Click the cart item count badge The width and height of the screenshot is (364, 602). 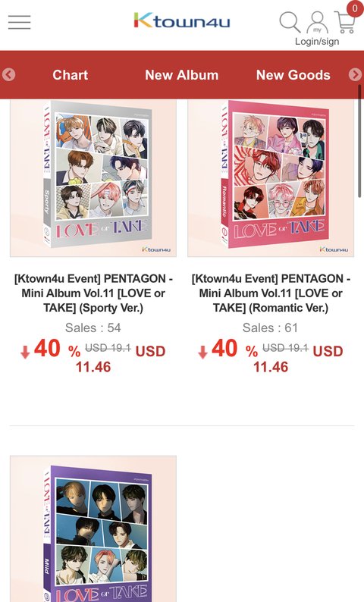click(355, 8)
